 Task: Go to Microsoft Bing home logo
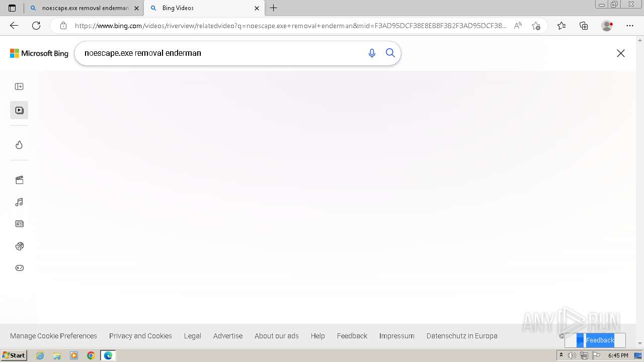point(39,53)
